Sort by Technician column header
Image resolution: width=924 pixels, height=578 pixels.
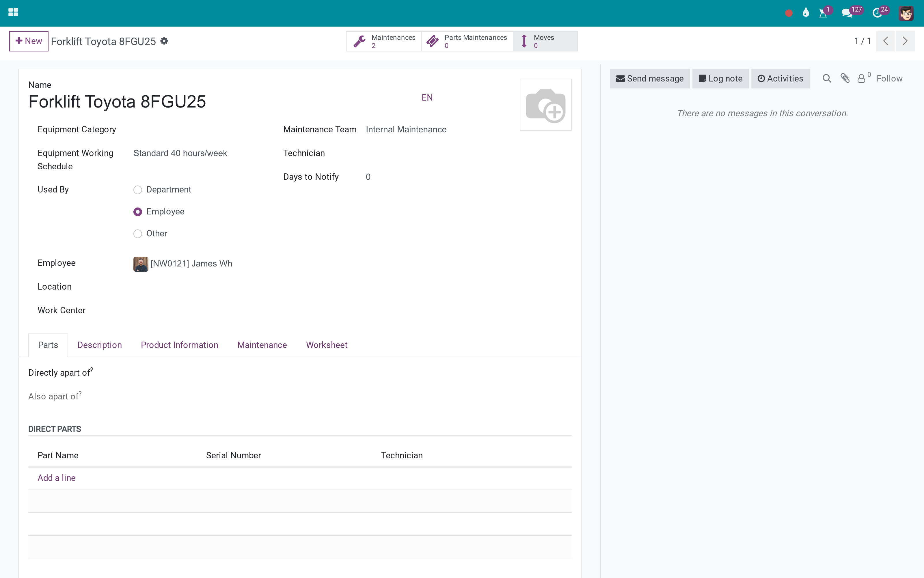402,456
